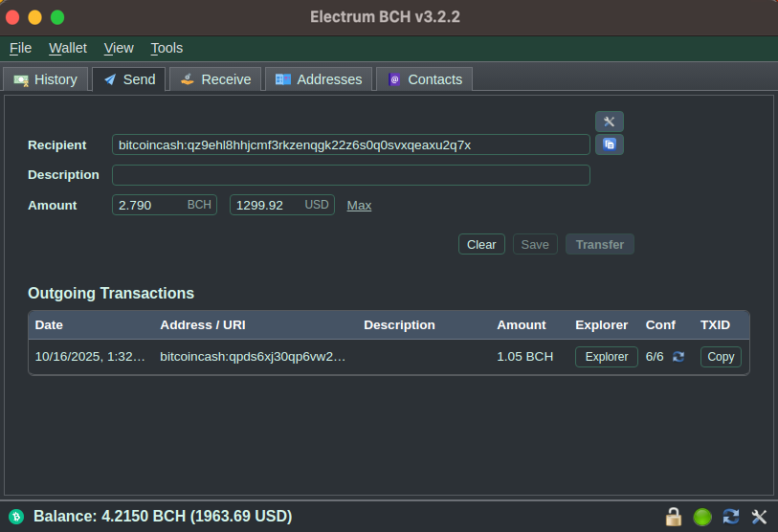
Task: Expand the View menu
Action: pos(119,48)
